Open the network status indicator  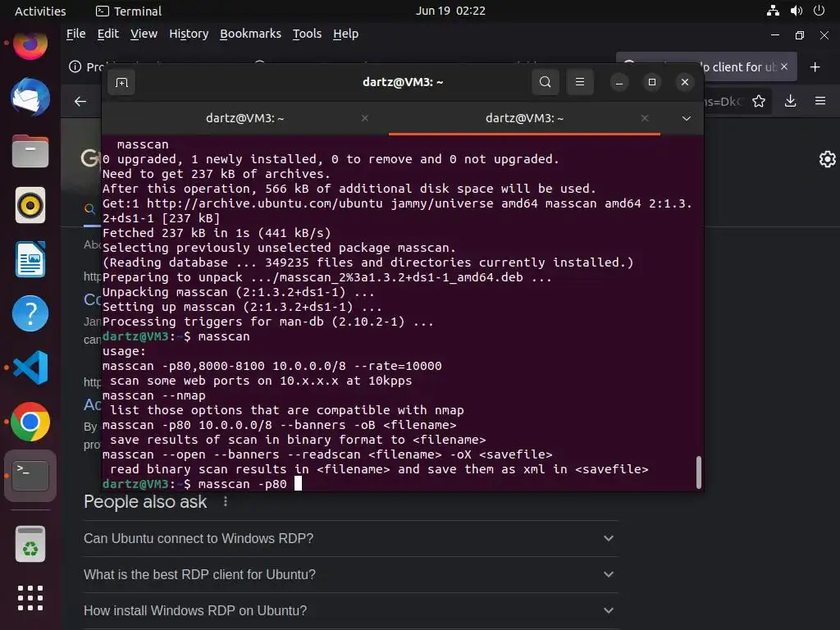click(773, 11)
